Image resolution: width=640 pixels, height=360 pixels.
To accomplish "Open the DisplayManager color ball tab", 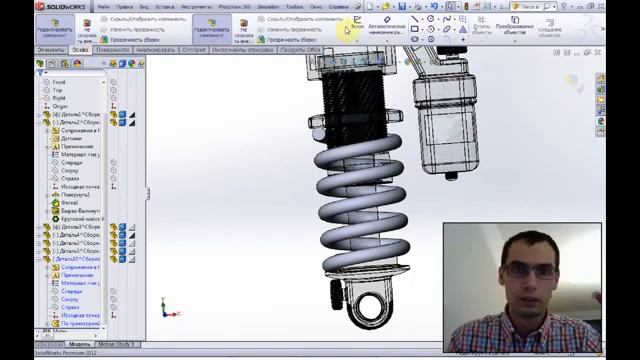I will (77, 63).
